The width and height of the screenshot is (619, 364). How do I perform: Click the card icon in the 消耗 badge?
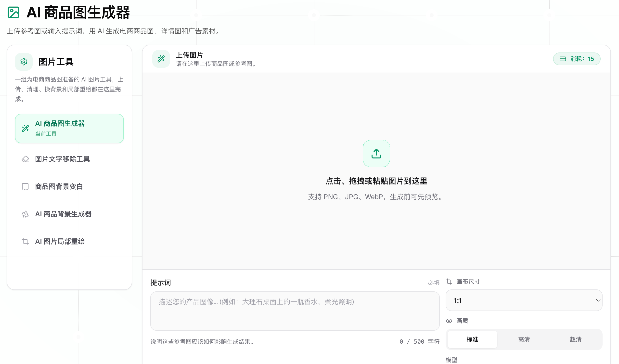pyautogui.click(x=563, y=59)
